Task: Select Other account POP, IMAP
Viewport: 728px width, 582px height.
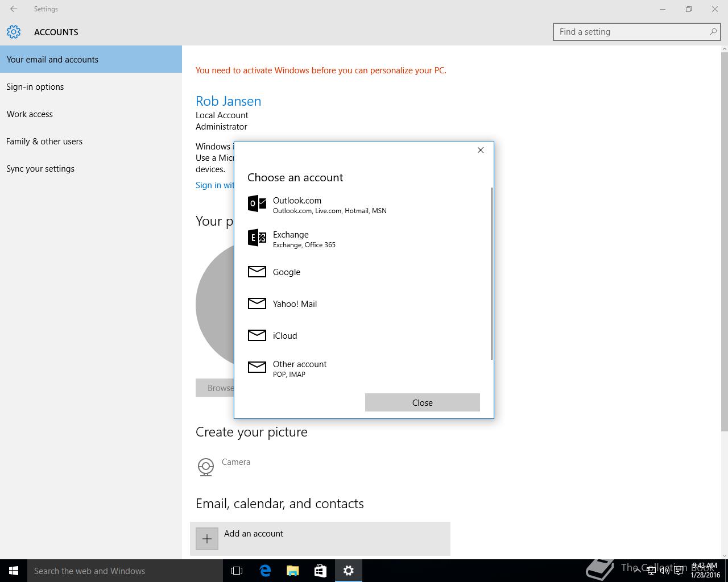Action: (364, 368)
